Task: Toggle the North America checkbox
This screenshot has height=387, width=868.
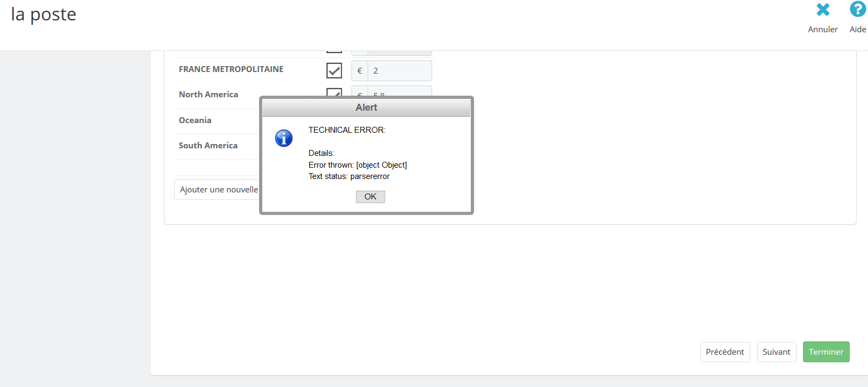Action: click(334, 92)
